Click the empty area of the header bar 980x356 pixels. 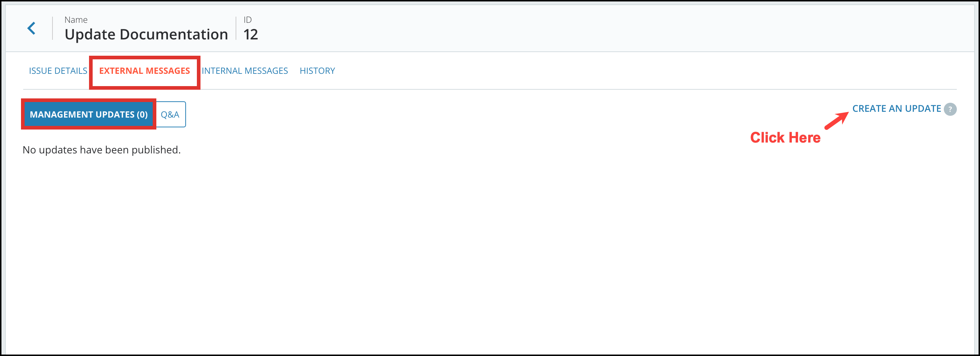pyautogui.click(x=571, y=29)
